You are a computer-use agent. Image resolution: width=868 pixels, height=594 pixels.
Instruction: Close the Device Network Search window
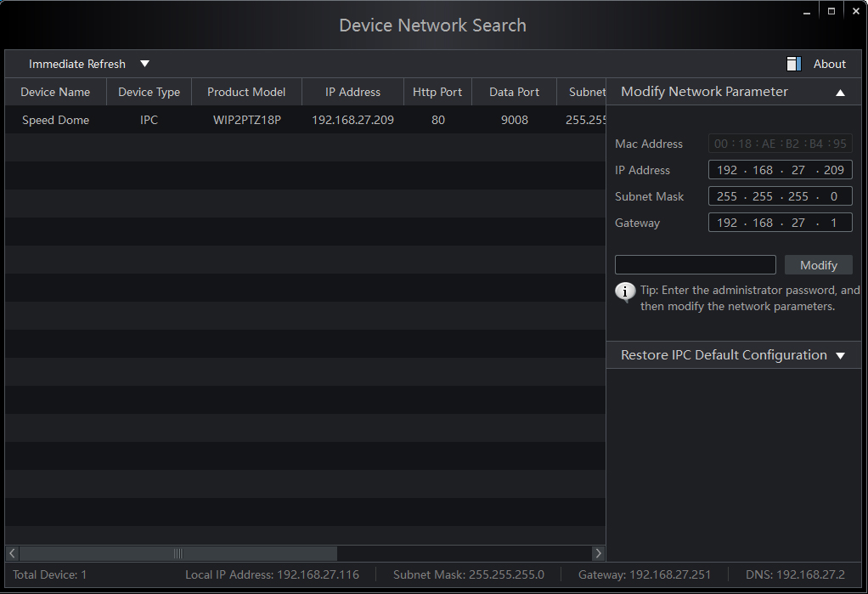[856, 11]
